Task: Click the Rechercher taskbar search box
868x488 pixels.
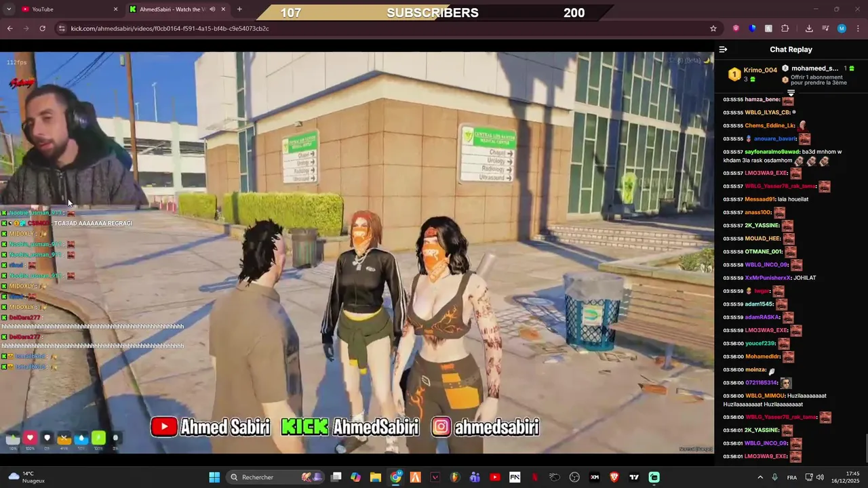Action: pos(276,477)
